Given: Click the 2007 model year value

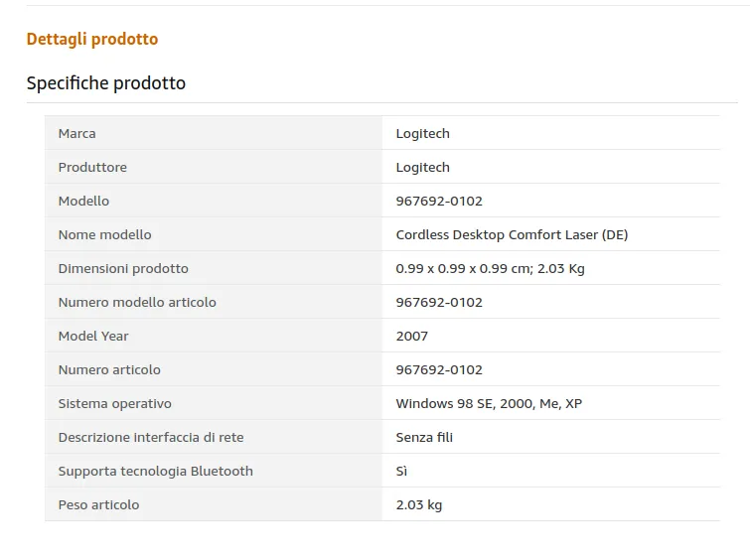Looking at the screenshot, I should click(412, 337).
